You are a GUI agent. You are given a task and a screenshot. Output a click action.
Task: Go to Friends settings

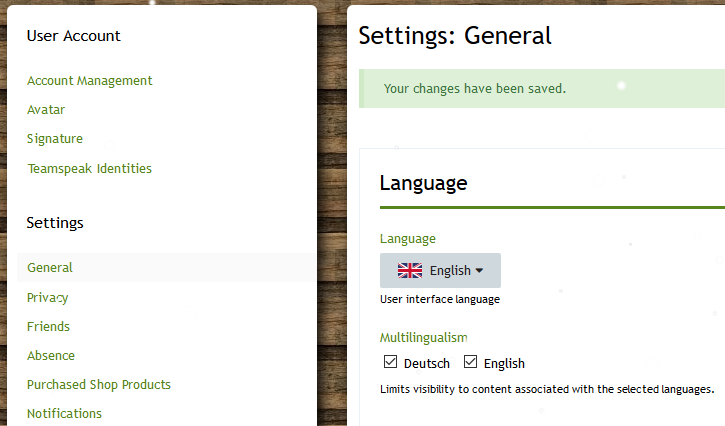point(49,327)
